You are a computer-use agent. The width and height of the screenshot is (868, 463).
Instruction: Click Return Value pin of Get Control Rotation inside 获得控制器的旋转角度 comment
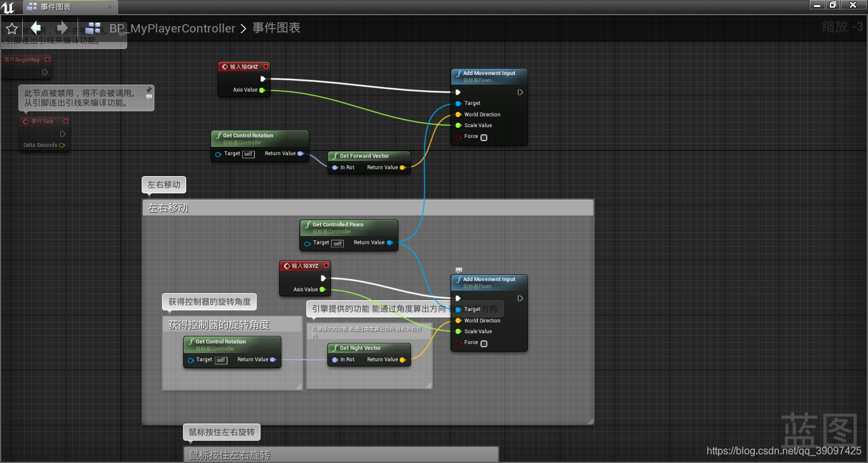pos(273,359)
